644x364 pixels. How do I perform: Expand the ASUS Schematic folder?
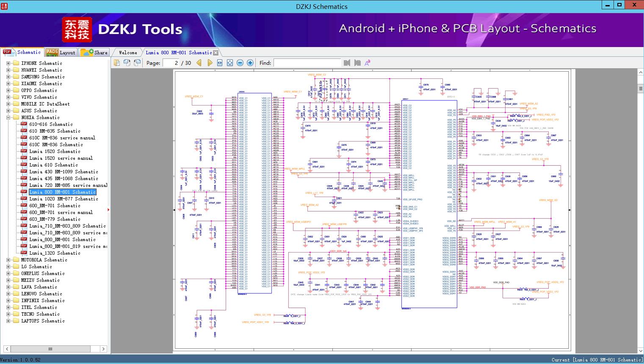pyautogui.click(x=8, y=111)
